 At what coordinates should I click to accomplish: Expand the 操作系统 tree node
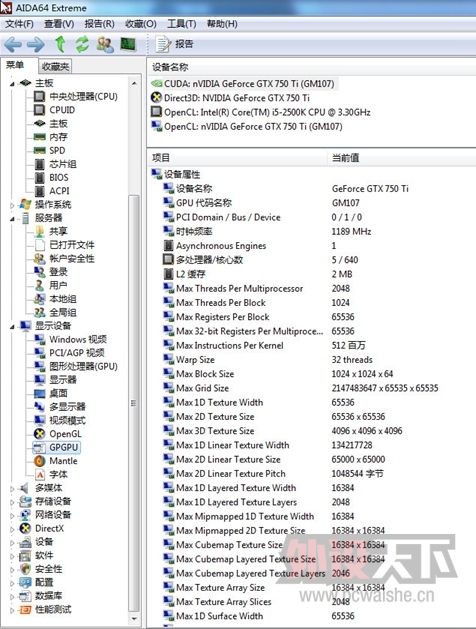tap(12, 205)
